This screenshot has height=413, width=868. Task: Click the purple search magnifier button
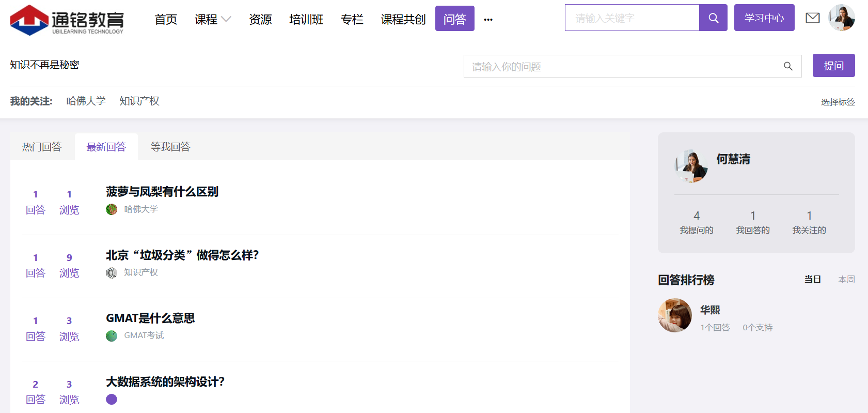click(x=713, y=18)
